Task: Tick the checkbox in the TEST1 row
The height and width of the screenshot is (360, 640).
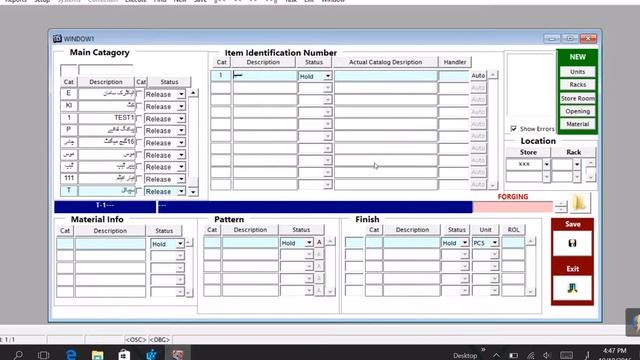Action: 139,118
